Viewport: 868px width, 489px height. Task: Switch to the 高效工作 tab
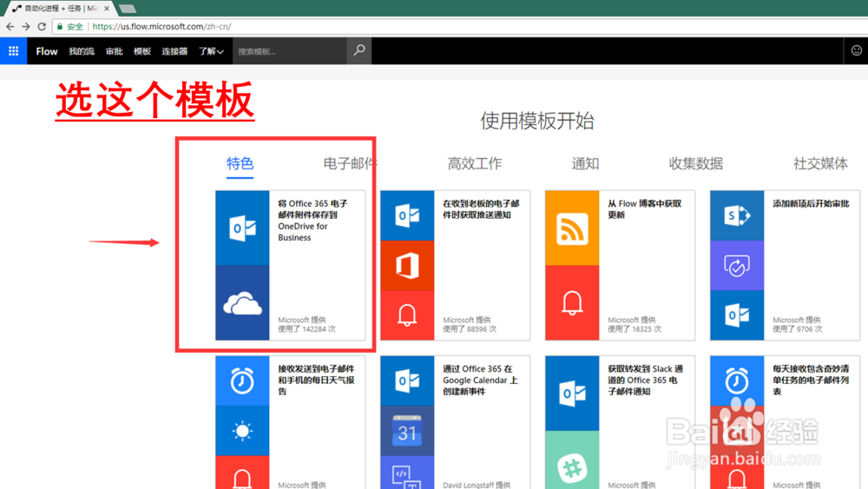475,163
